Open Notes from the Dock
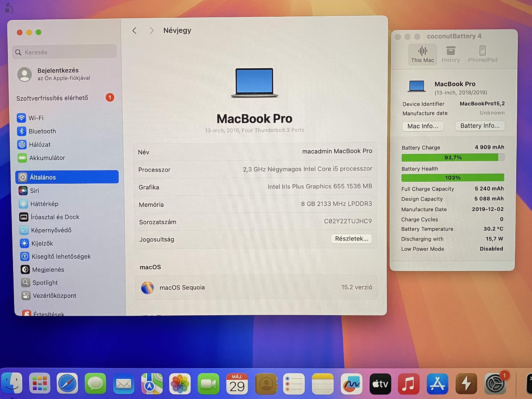Screen dimensions: 532x399 click(323, 384)
